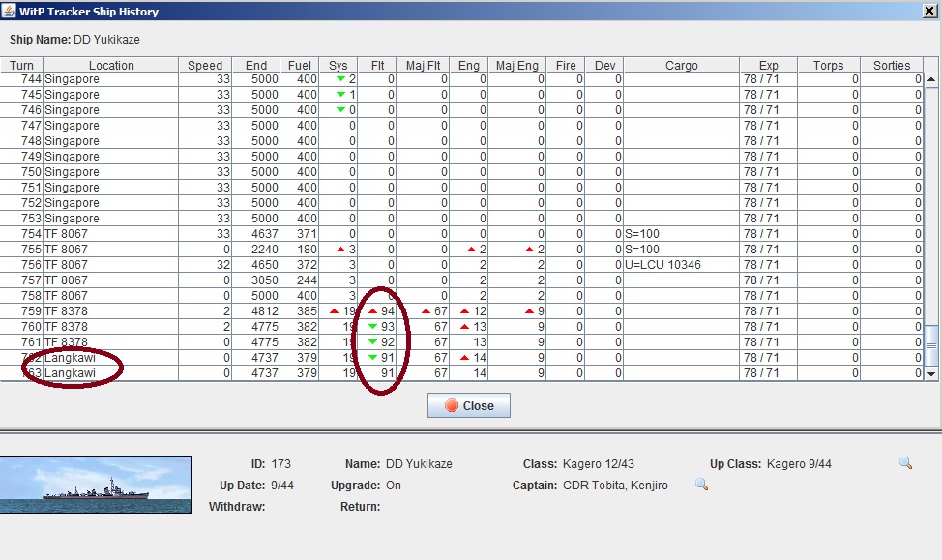This screenshot has width=942, height=560.
Task: Sort by the Turn column header
Action: point(21,65)
